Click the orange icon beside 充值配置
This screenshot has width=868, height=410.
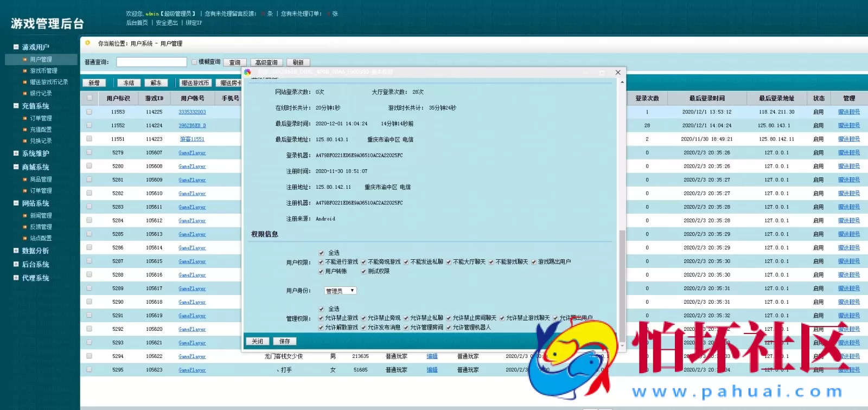pyautogui.click(x=25, y=130)
